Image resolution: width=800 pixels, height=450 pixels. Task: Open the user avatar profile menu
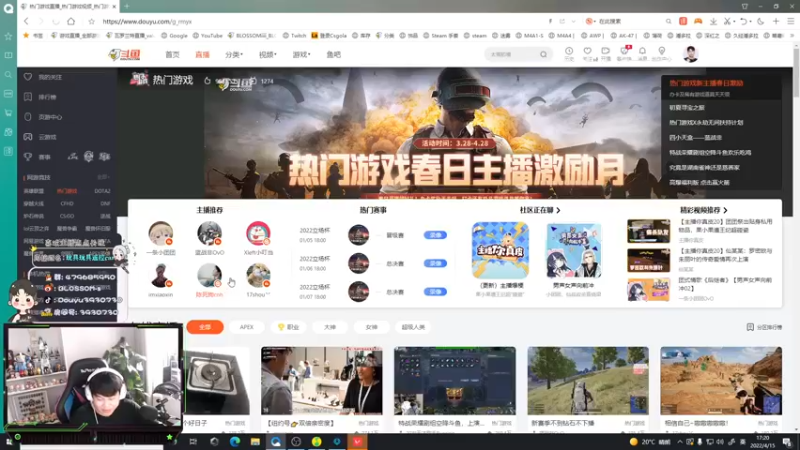[690, 54]
